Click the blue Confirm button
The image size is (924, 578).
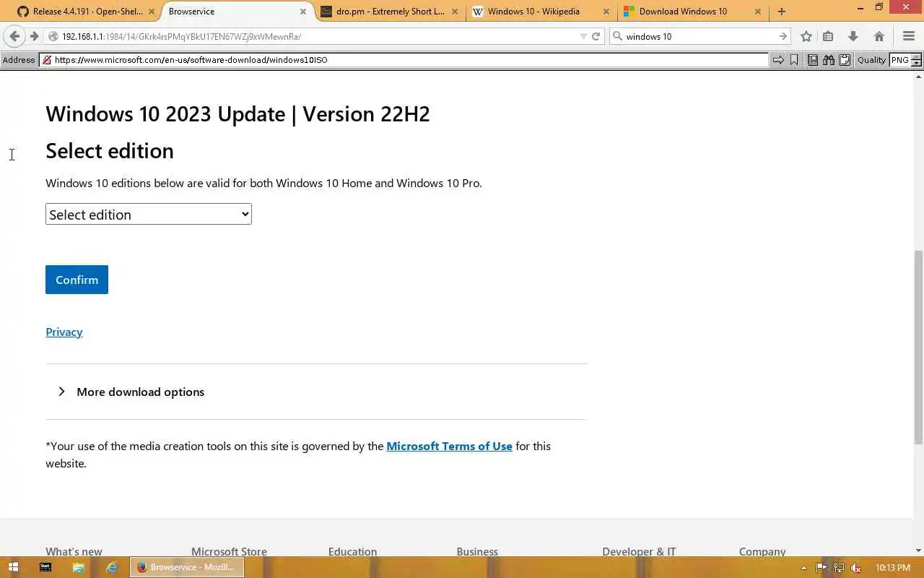[x=77, y=280]
